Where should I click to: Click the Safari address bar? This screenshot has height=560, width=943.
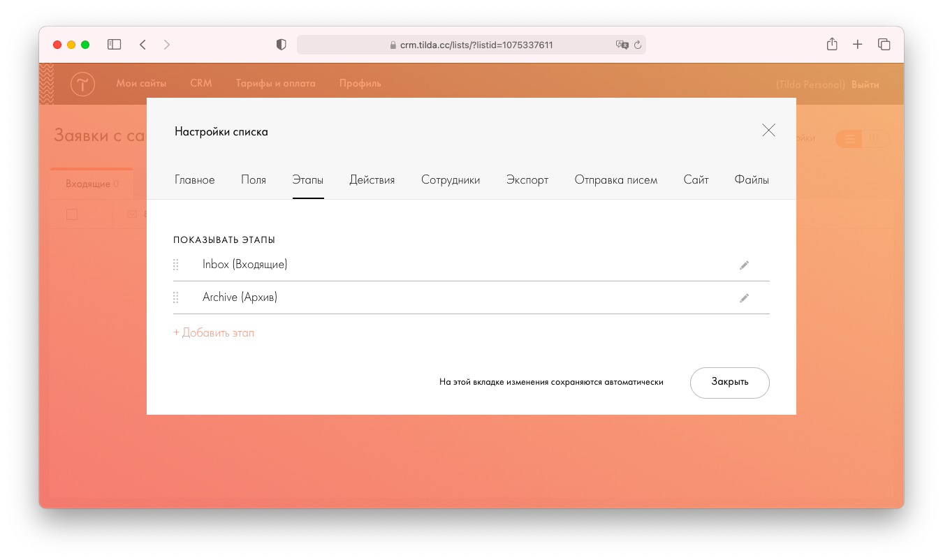pyautogui.click(x=471, y=45)
